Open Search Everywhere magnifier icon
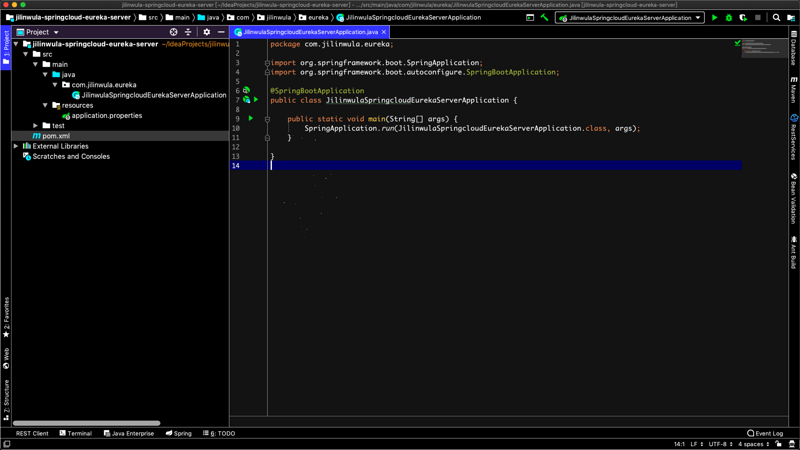 tap(776, 18)
